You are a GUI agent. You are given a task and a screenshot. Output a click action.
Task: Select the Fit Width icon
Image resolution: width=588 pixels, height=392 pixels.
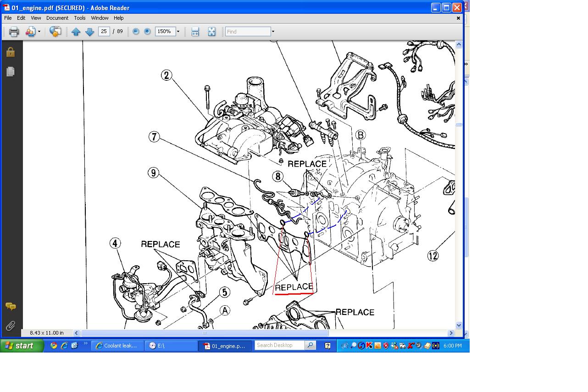coord(195,32)
